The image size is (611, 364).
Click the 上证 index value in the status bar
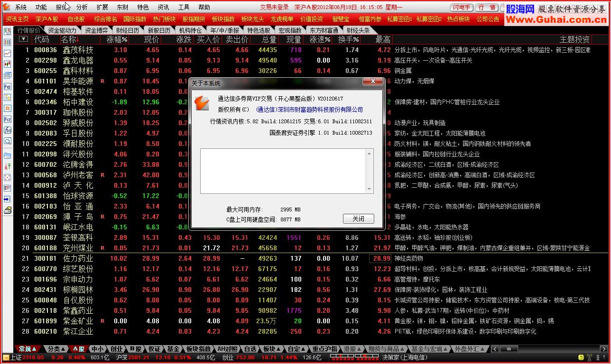click(x=32, y=358)
